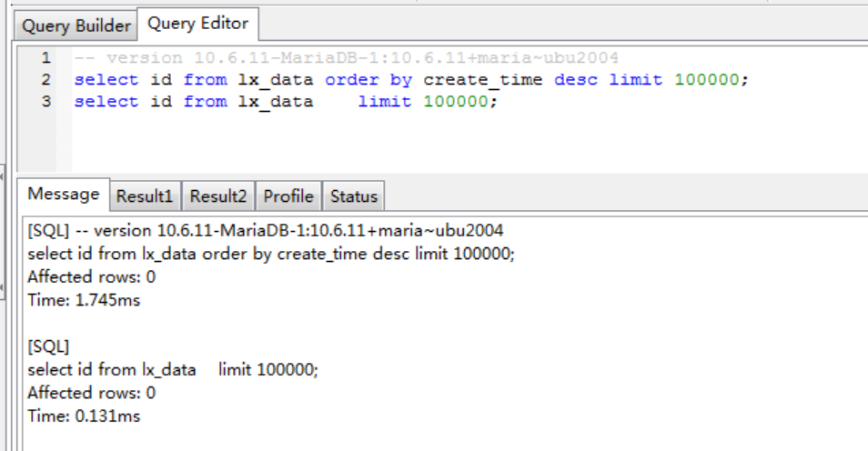Viewport: 868px width, 451px height.
Task: Click the 'Time: 0.131ms' message line
Action: (84, 416)
